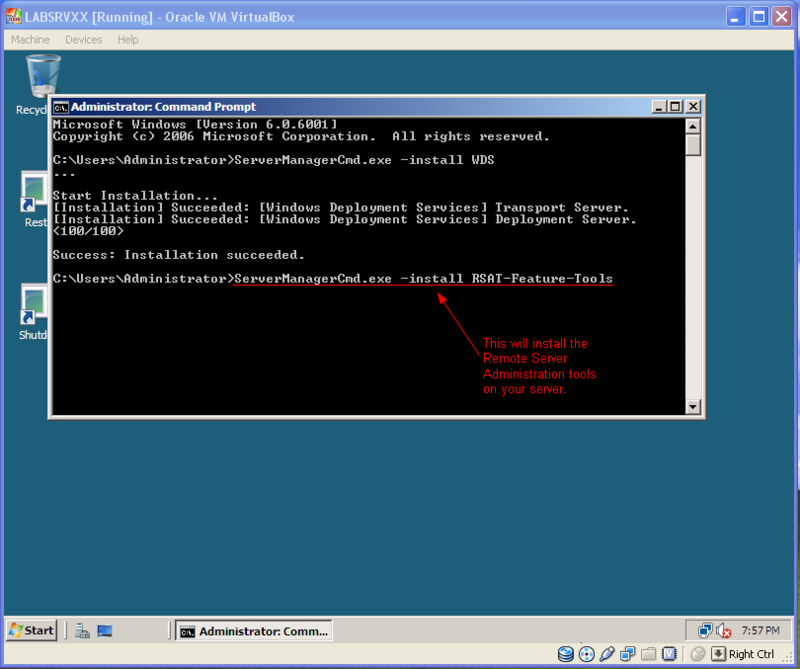The width and height of the screenshot is (800, 669).
Task: Click the VirtualBox network adapter status icon
Action: (x=628, y=654)
